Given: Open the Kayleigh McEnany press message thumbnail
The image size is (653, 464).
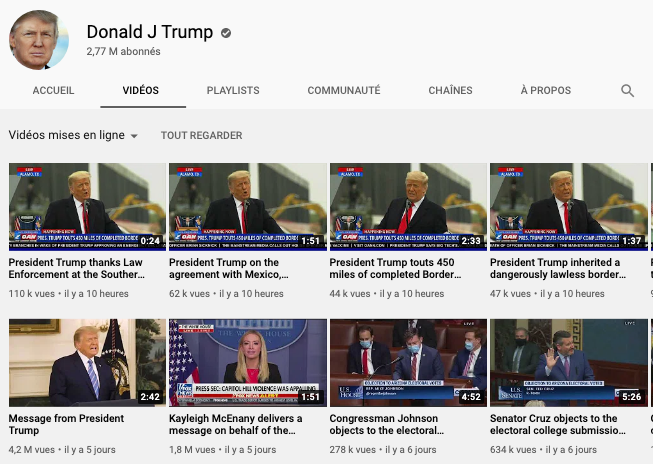Looking at the screenshot, I should tap(247, 363).
